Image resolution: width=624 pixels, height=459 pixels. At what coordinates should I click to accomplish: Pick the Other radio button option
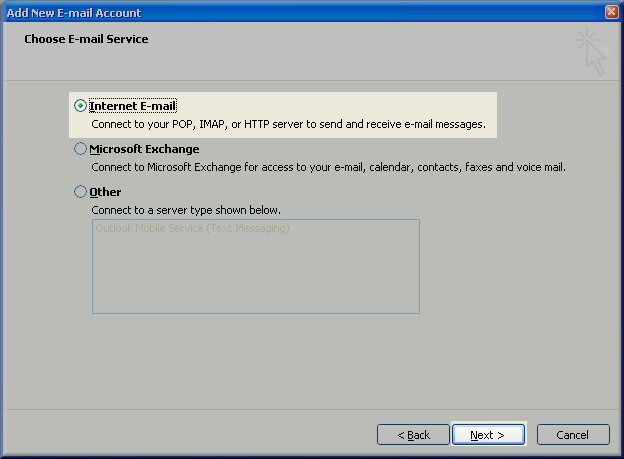[81, 192]
